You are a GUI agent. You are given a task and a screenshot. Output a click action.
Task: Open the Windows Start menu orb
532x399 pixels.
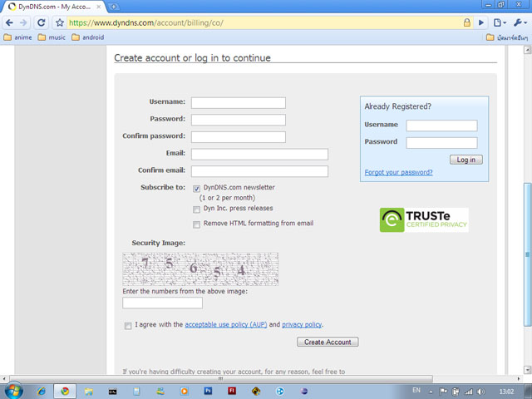click(x=13, y=391)
